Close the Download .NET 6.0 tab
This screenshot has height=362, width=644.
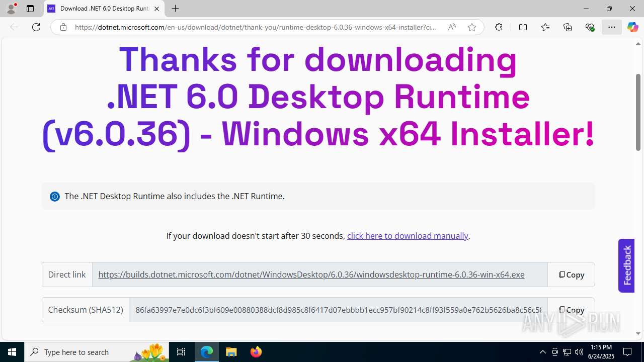click(x=156, y=9)
